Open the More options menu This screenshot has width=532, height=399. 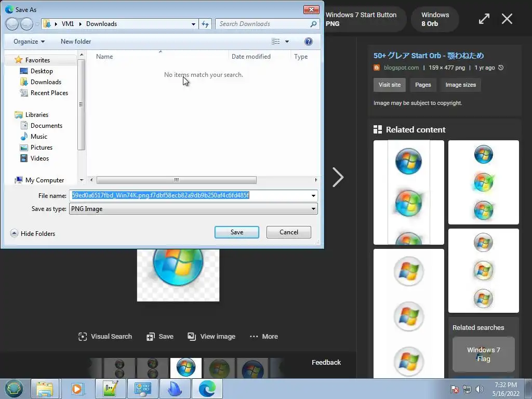click(x=263, y=337)
